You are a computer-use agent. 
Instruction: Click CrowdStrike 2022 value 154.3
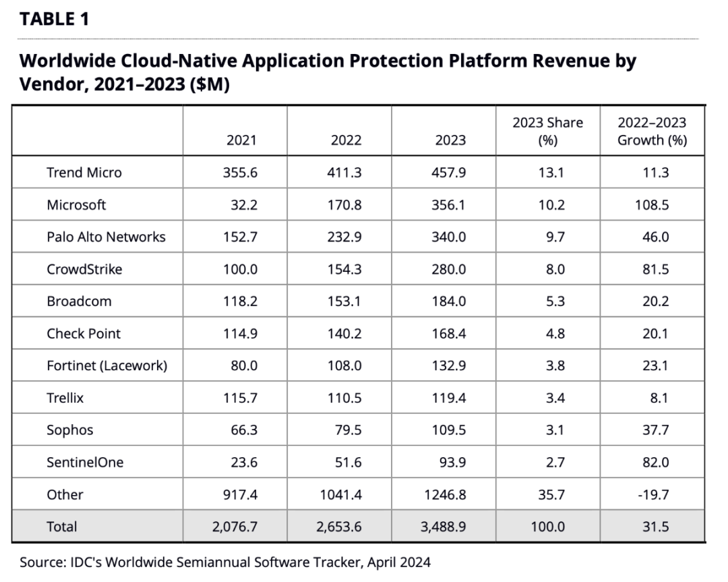pos(344,269)
